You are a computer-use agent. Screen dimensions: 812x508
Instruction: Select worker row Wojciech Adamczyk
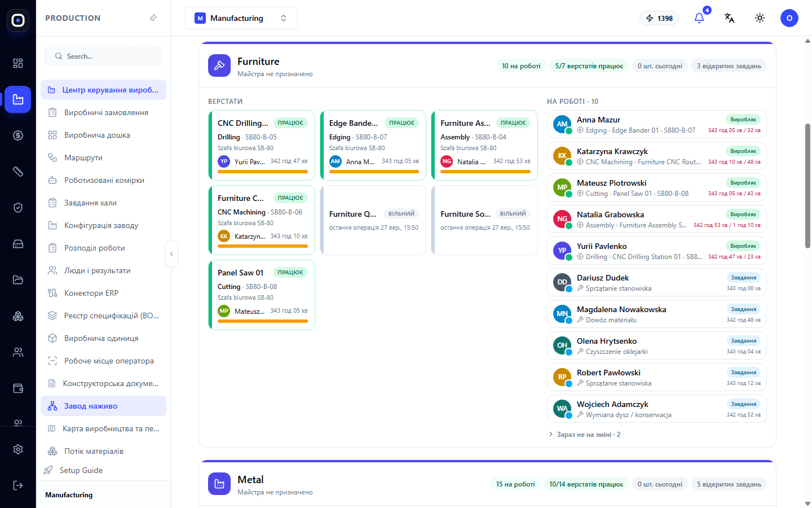point(656,409)
